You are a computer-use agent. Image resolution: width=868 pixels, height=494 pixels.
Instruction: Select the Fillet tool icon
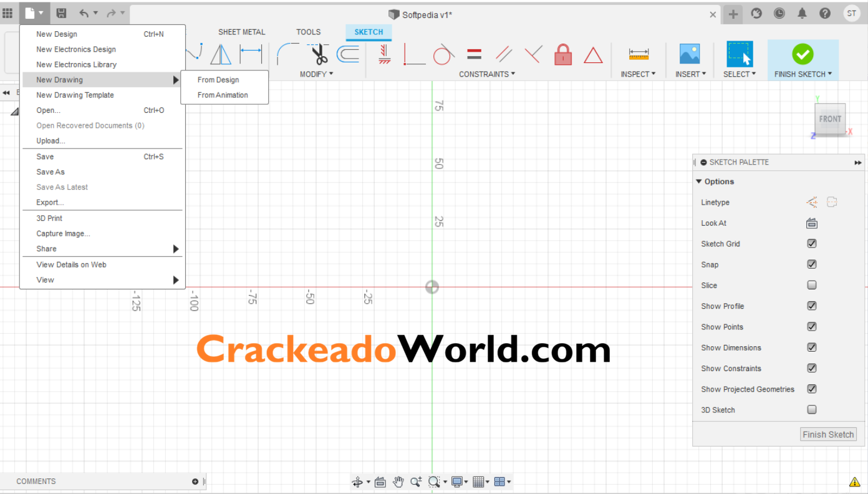click(287, 54)
